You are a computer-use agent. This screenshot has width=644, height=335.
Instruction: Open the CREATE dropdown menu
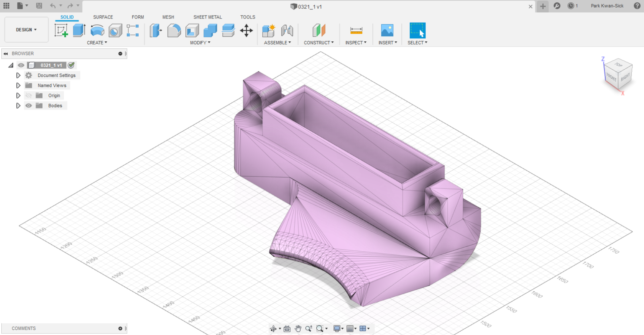pos(97,43)
